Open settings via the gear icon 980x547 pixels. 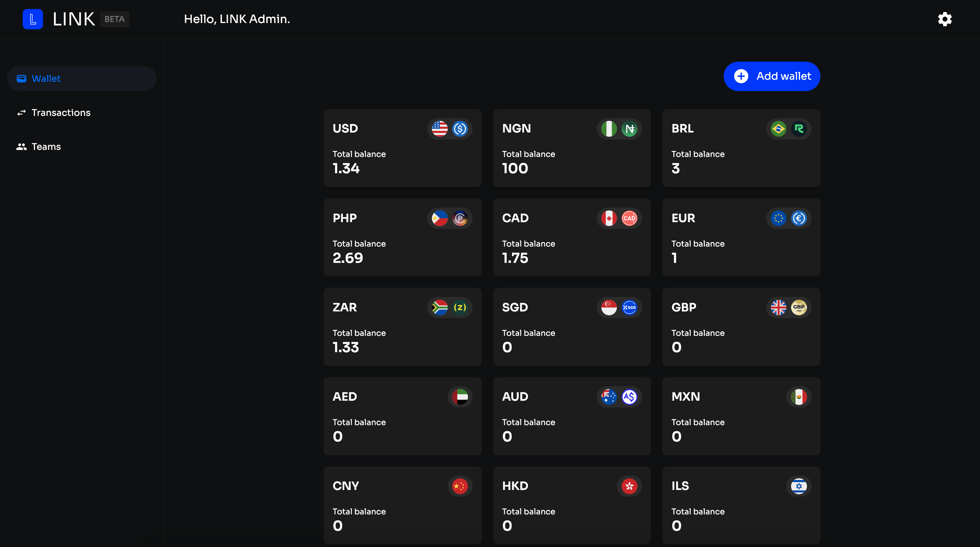[x=945, y=19]
